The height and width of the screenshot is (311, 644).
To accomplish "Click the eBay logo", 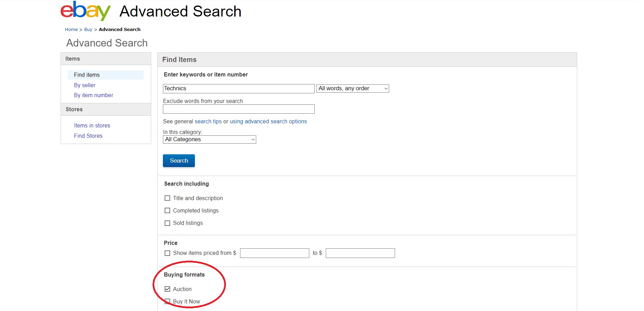I will click(85, 11).
